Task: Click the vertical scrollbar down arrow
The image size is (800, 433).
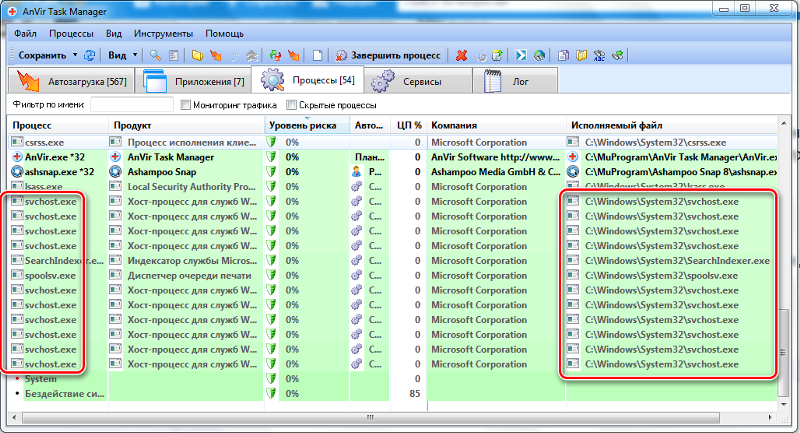Action: click(x=784, y=404)
